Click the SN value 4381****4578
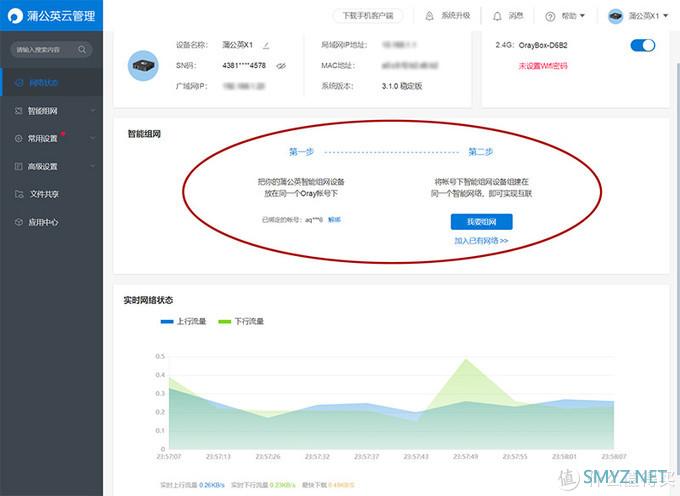Image resolution: width=680 pixels, height=496 pixels. 244,65
